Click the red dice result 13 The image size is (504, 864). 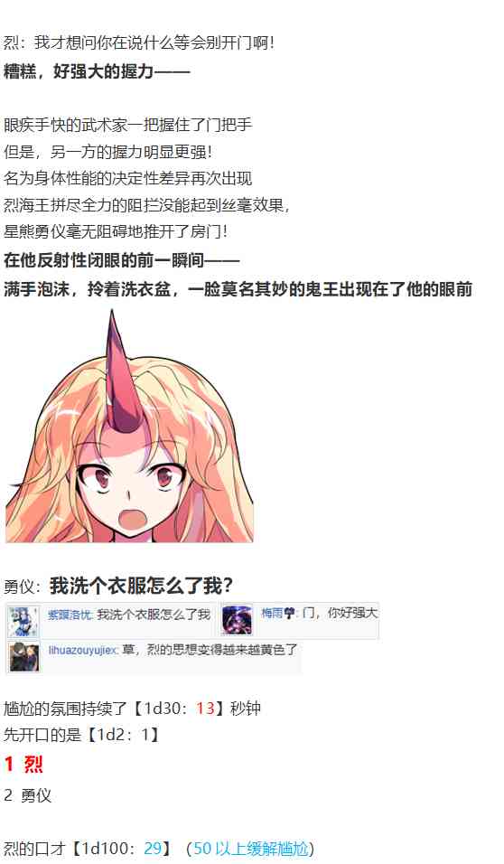pos(205,708)
